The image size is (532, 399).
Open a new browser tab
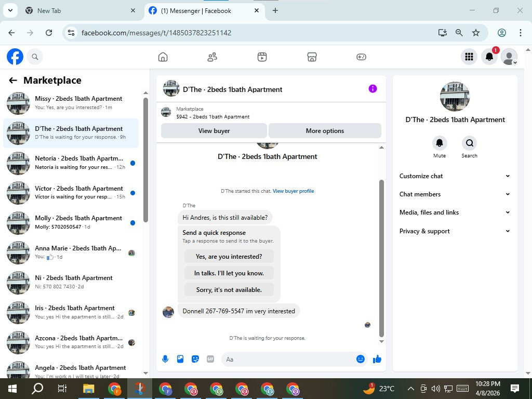coord(275,10)
